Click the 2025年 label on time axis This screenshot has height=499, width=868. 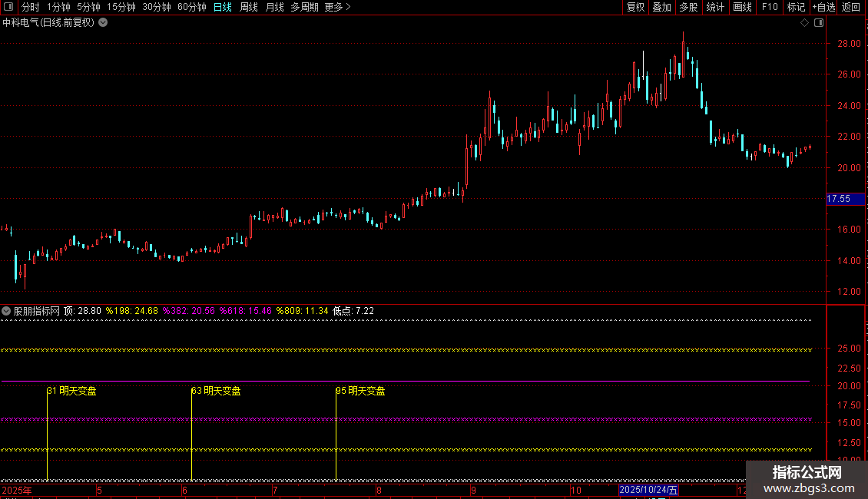point(17,490)
